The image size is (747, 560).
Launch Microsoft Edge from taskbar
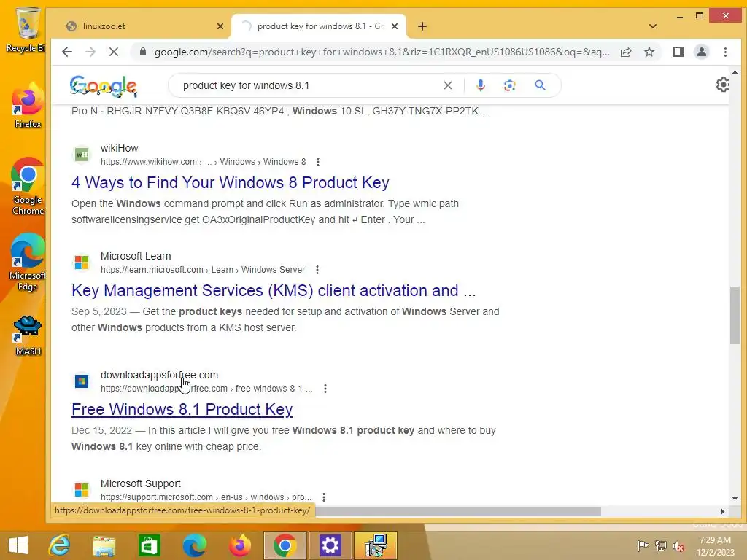click(194, 545)
